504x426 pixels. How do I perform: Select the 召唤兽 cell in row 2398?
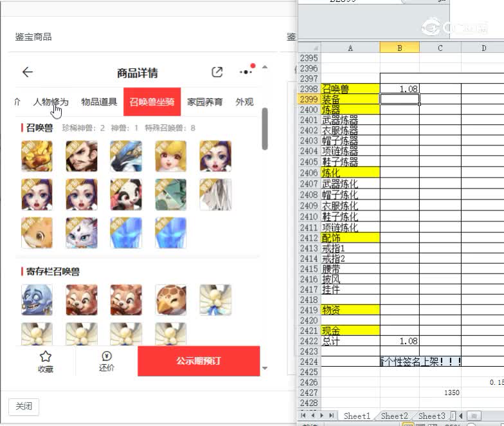tap(350, 89)
